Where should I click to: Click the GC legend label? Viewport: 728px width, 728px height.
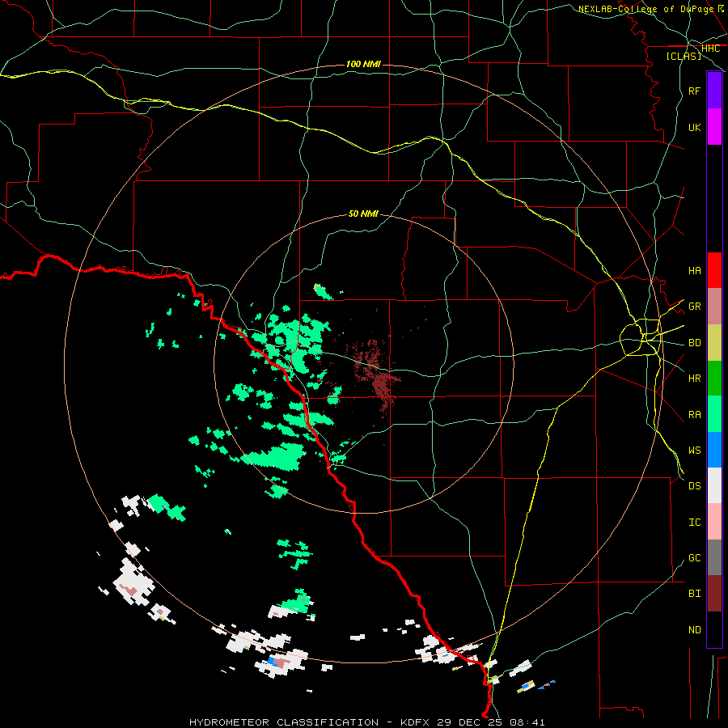694,558
